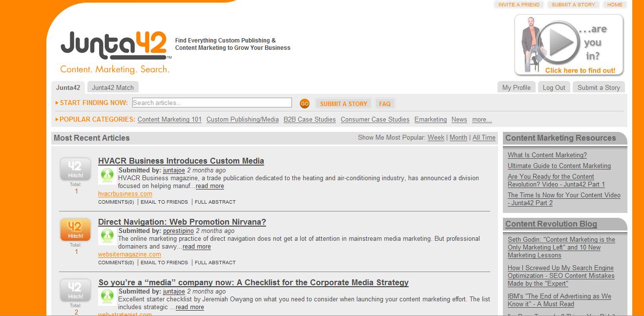
Task: Click submitter juntajoe on the media company article
Action: (174, 291)
